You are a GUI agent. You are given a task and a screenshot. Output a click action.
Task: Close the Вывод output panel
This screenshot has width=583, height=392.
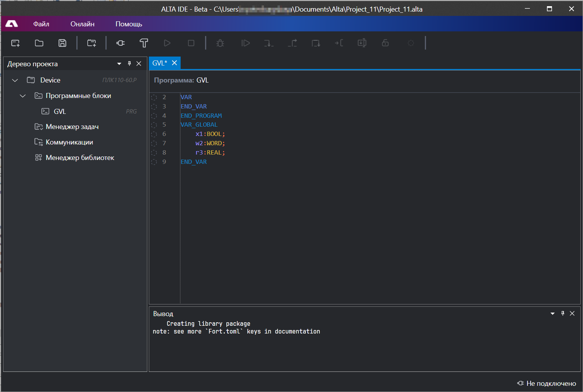(572, 313)
